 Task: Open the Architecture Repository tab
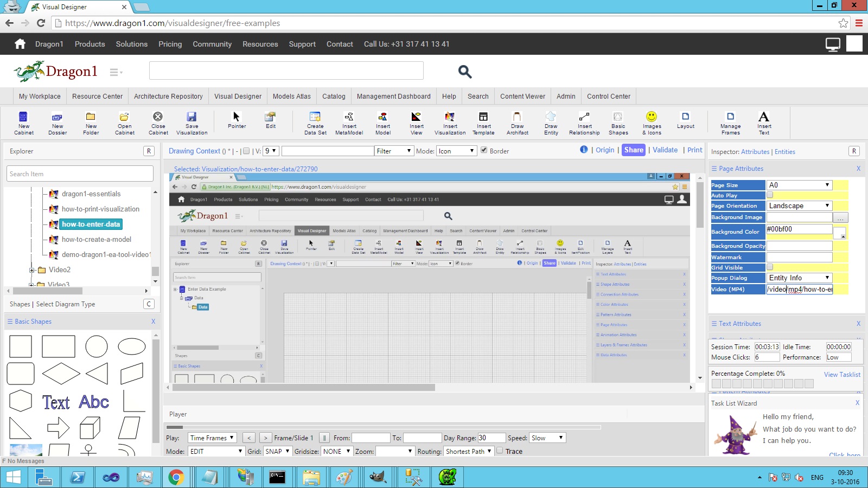(x=168, y=96)
